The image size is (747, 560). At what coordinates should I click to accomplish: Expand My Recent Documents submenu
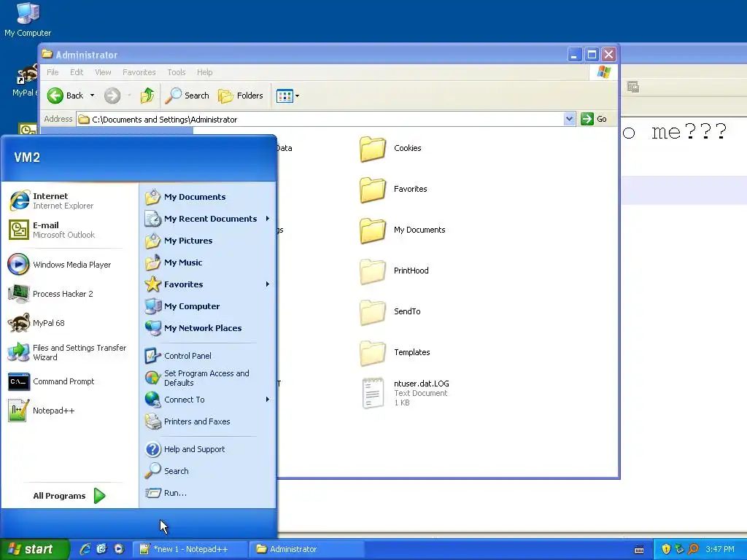coord(207,219)
